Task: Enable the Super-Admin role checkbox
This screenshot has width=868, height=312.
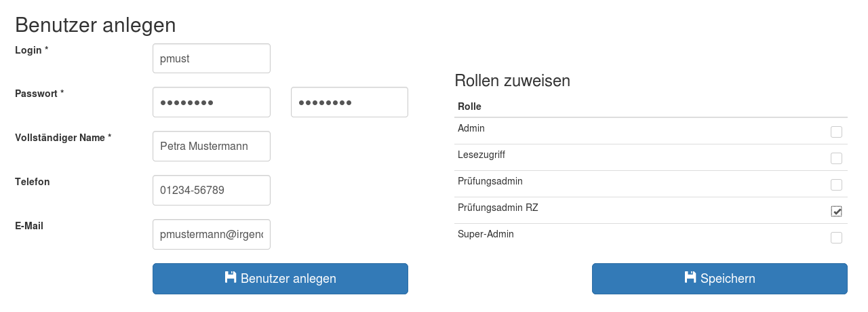Action: 836,238
